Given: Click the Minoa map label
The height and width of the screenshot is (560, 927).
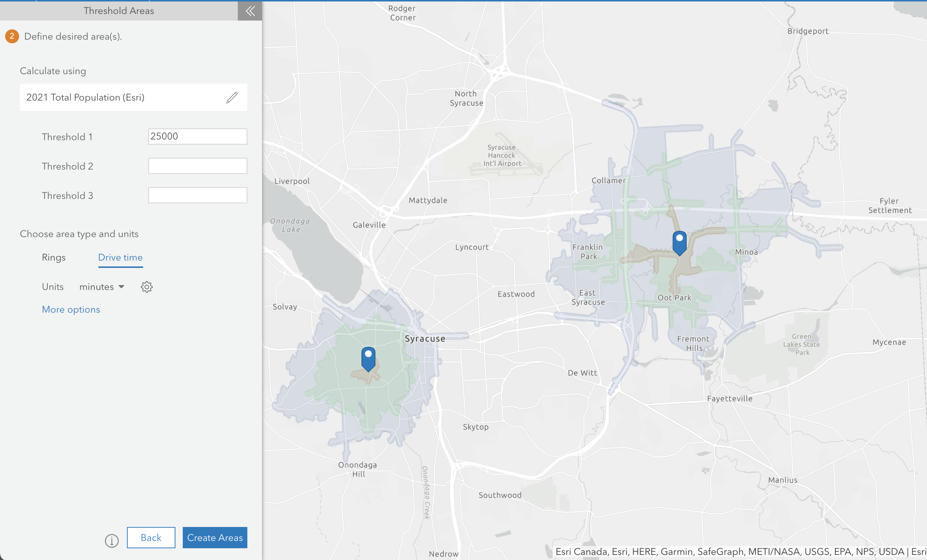Looking at the screenshot, I should 746,252.
